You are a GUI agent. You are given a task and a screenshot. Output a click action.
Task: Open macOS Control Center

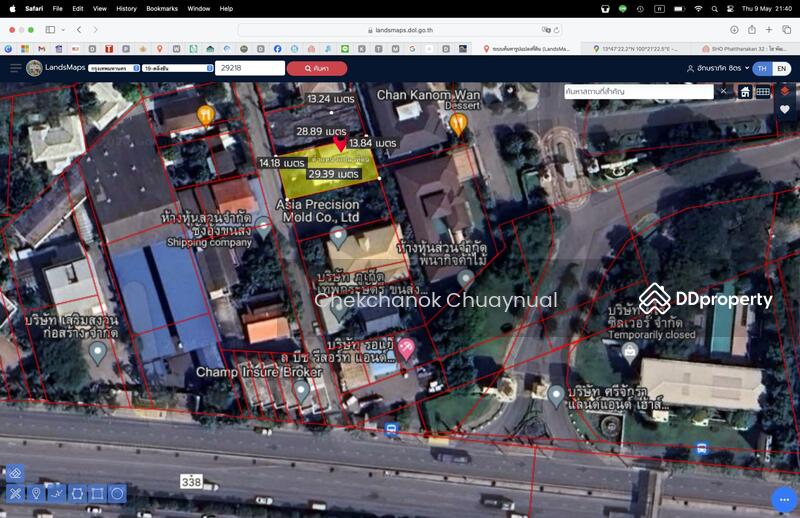[731, 9]
